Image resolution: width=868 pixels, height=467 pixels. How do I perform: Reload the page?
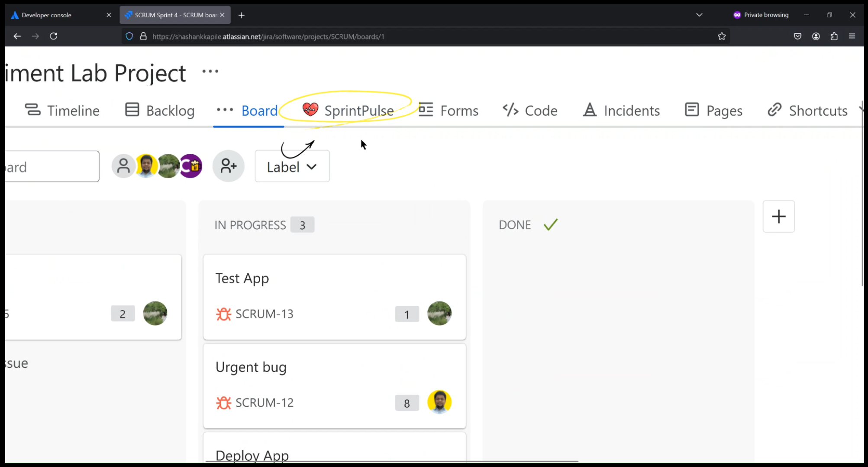(x=54, y=36)
